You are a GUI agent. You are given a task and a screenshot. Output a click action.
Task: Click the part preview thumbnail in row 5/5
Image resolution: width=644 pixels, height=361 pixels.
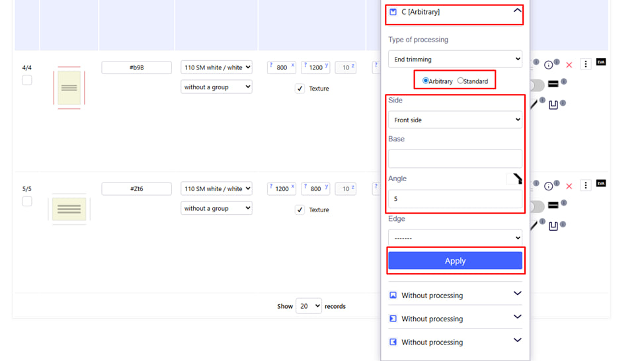tap(69, 209)
